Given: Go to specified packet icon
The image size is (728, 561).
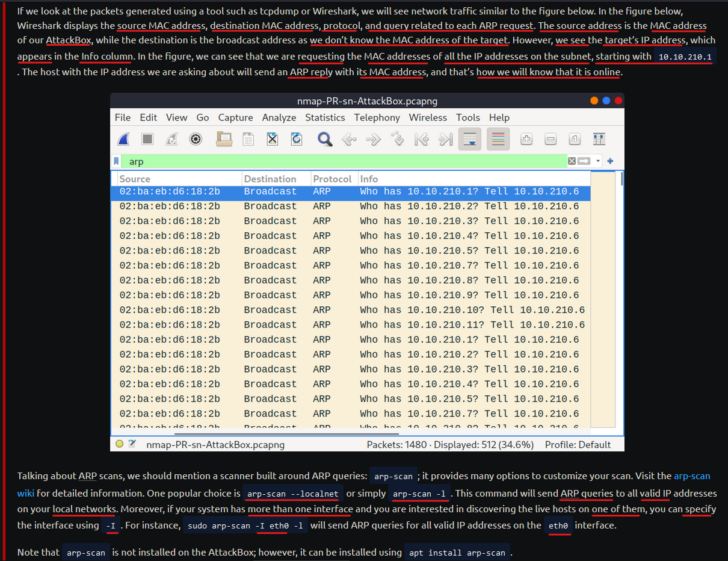Looking at the screenshot, I should (x=397, y=140).
